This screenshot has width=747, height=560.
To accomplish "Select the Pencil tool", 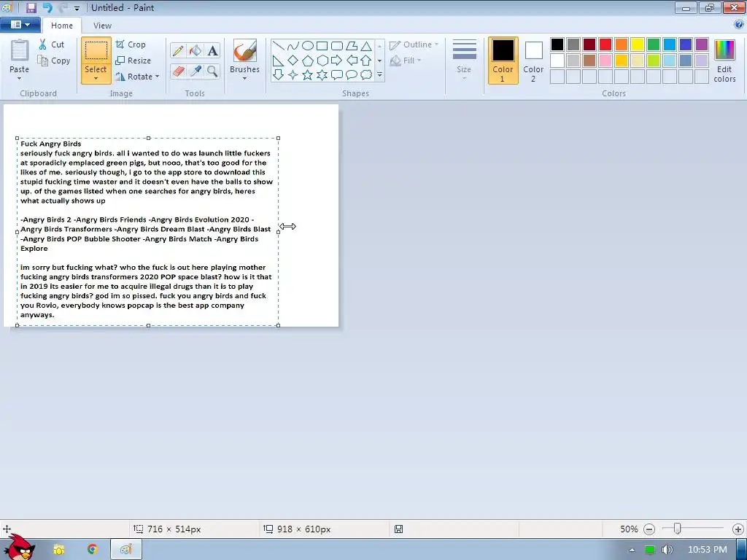I will click(178, 50).
